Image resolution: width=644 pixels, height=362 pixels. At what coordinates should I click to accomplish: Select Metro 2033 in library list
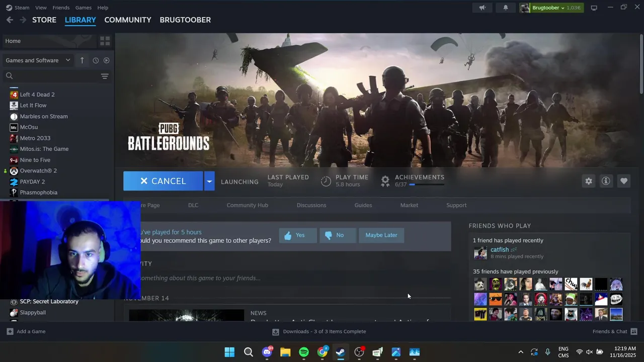(x=35, y=138)
